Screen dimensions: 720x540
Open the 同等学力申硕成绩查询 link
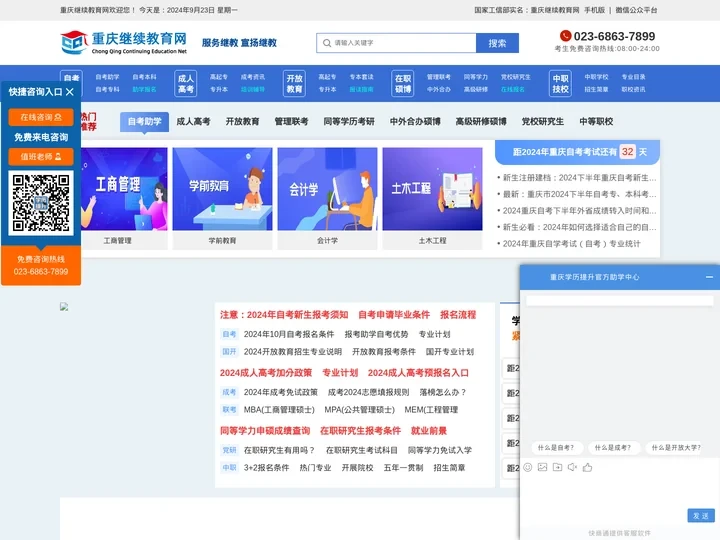(x=265, y=431)
